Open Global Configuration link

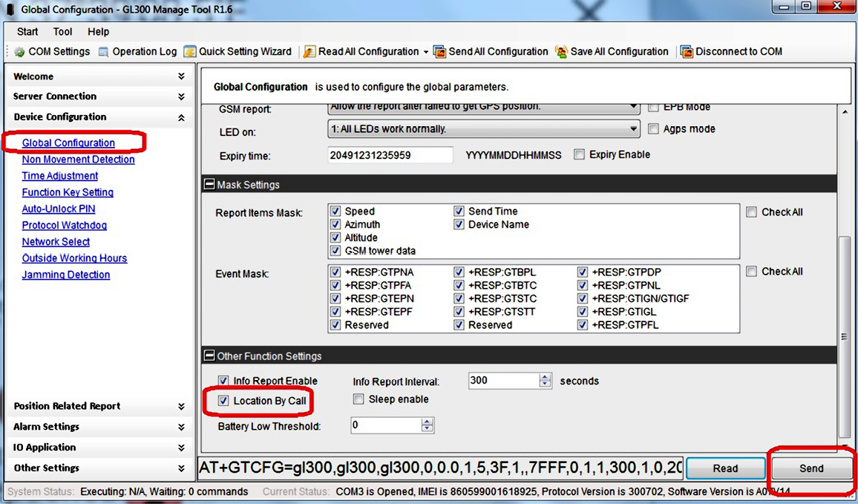click(x=68, y=143)
